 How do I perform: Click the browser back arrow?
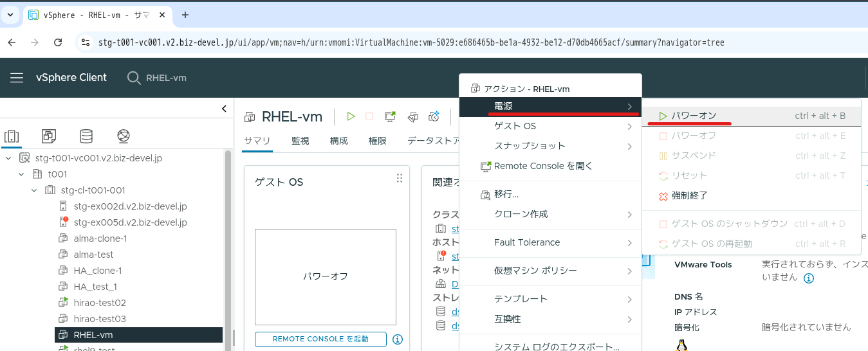pos(12,42)
